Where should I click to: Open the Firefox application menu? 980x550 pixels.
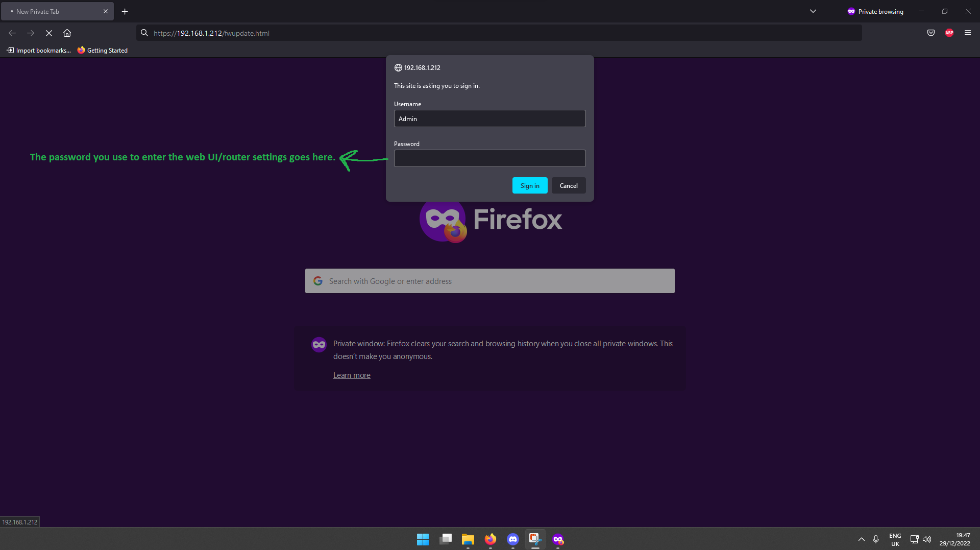968,33
